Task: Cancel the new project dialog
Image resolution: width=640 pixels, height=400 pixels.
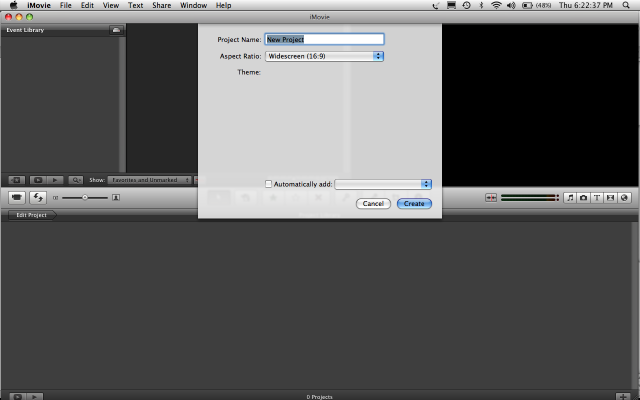Action: coord(373,203)
